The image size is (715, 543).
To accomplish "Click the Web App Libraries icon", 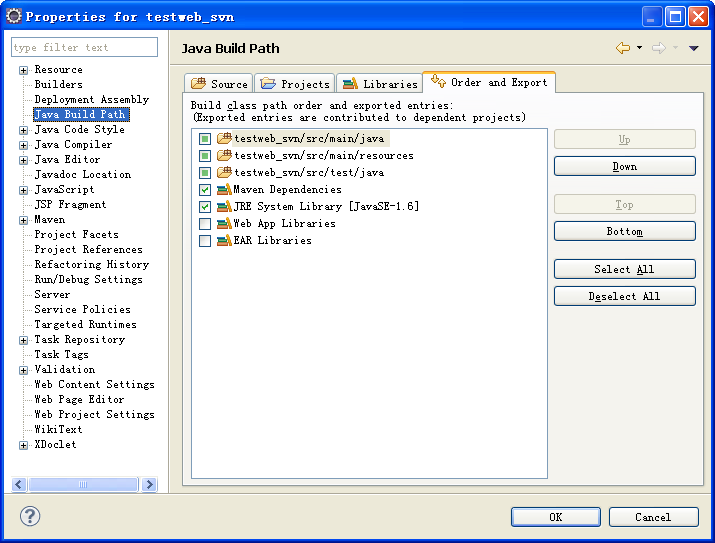I will click(x=224, y=223).
